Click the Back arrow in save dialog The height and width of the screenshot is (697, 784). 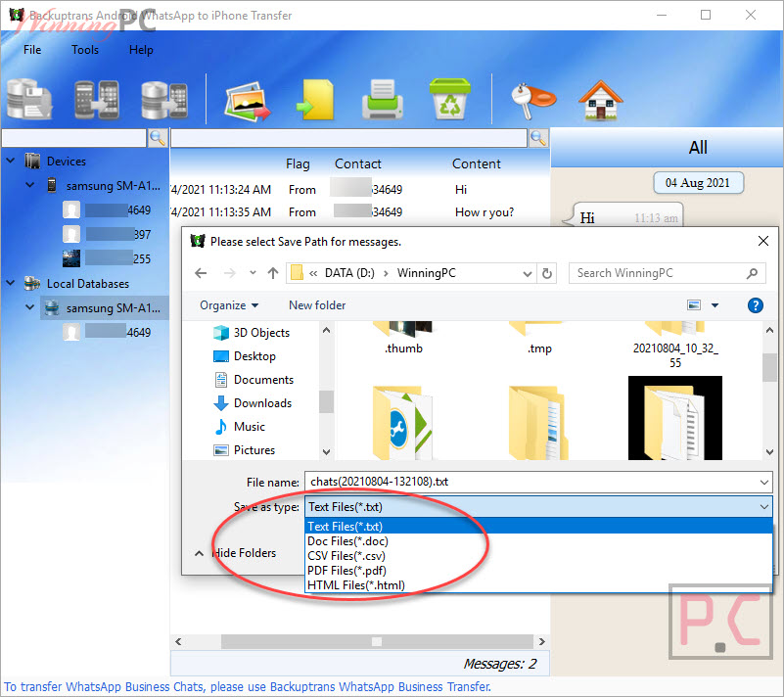coord(201,273)
